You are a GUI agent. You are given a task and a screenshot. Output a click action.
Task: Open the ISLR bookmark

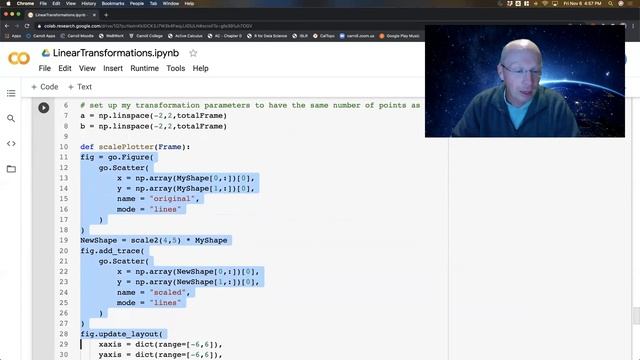[x=300, y=36]
